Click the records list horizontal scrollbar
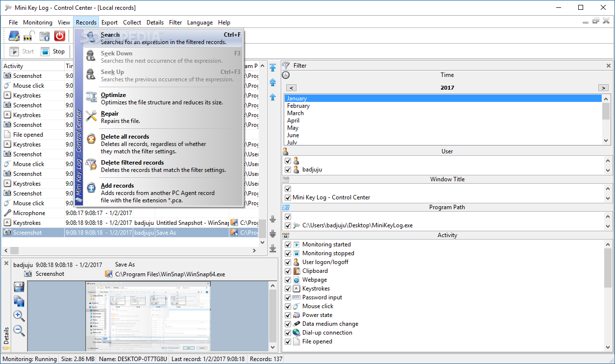 point(131,250)
